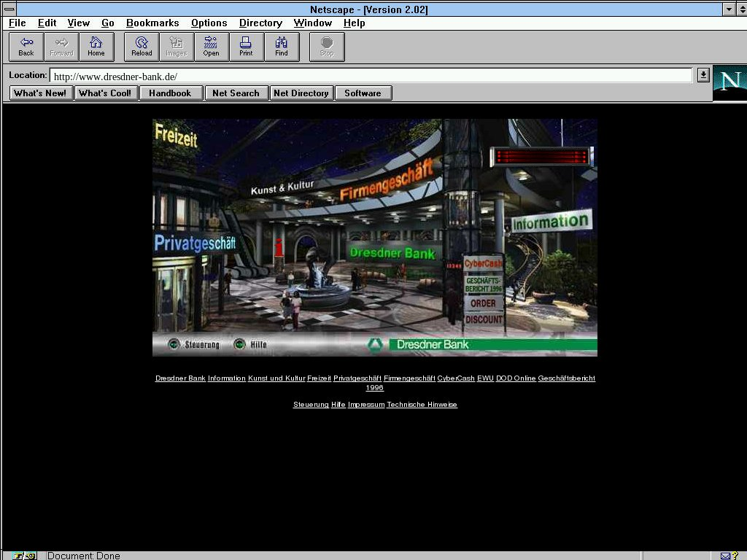Expand the Location history dropdown arrow
The width and height of the screenshot is (747, 560).
703,75
